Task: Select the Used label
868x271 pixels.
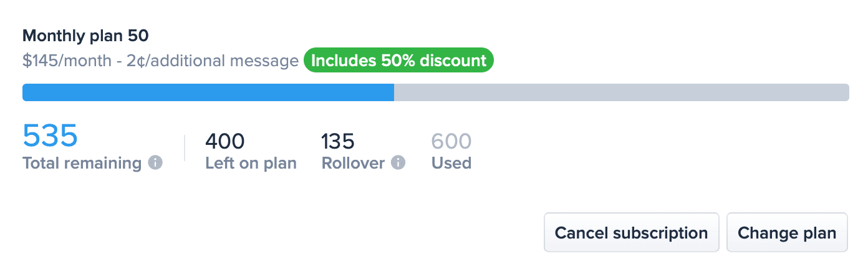Action: pyautogui.click(x=451, y=164)
